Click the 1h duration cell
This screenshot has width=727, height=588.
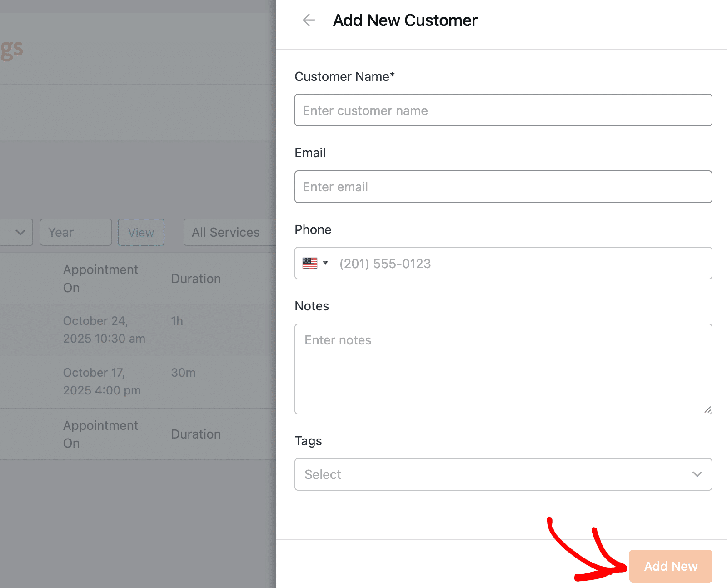pos(177,321)
